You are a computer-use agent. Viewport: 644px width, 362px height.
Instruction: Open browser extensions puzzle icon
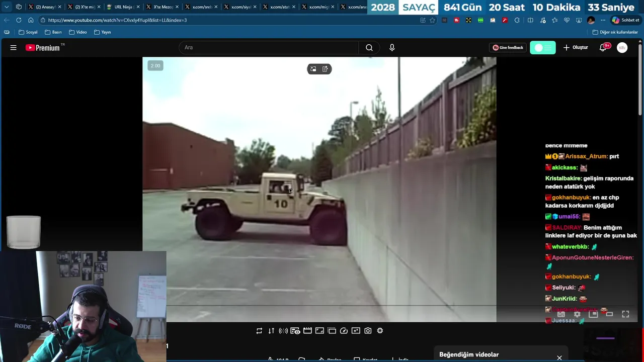[517, 20]
